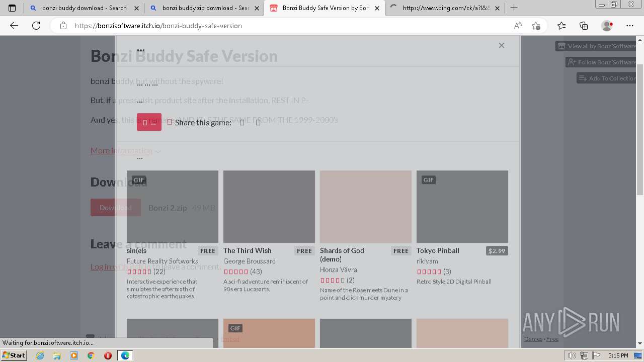This screenshot has height=362, width=644.
Task: Open media player icon in taskbar
Action: click(74, 355)
